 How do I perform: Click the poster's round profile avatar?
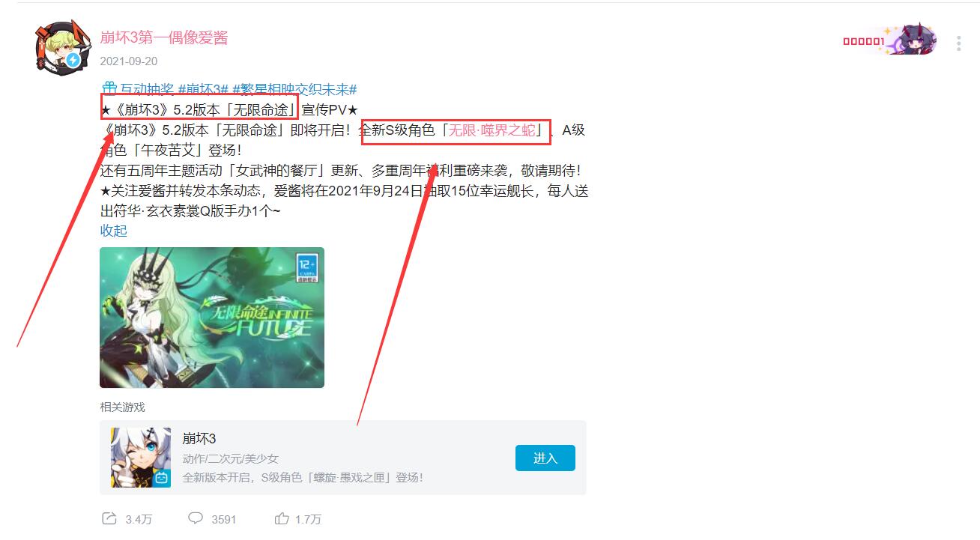(x=57, y=46)
